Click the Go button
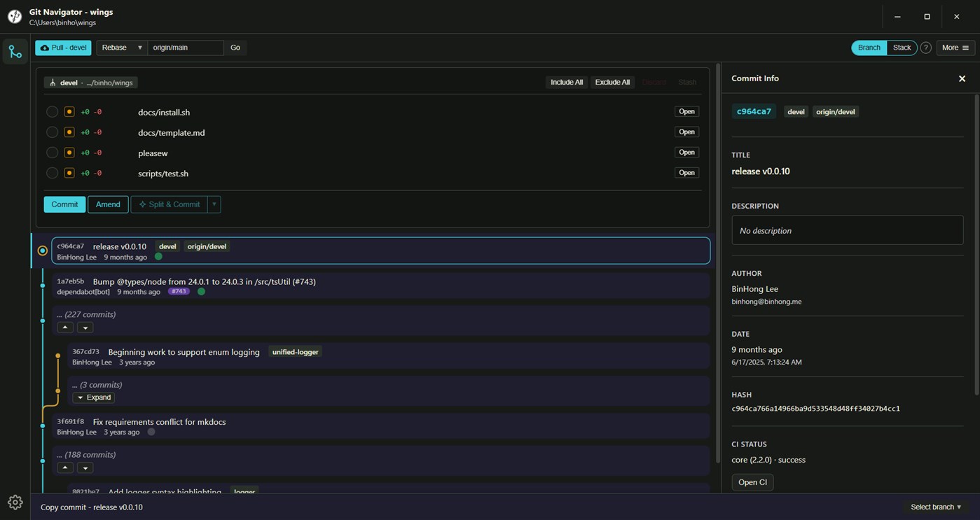Image resolution: width=980 pixels, height=520 pixels. (235, 48)
